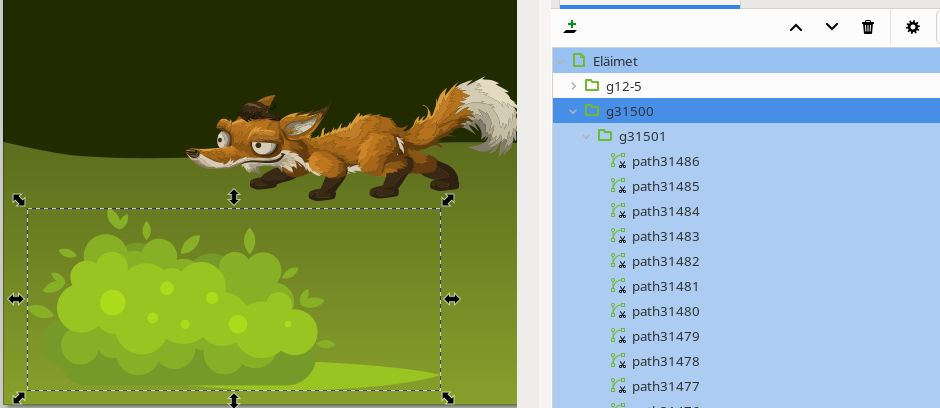Click the Add new layer icon
Screen dimensions: 940x408
pos(570,26)
